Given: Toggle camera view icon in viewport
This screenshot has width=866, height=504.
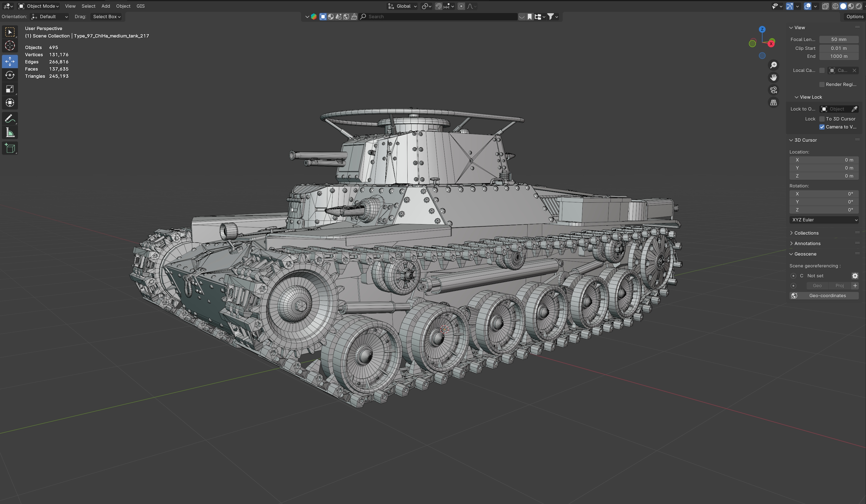Looking at the screenshot, I should 773,90.
